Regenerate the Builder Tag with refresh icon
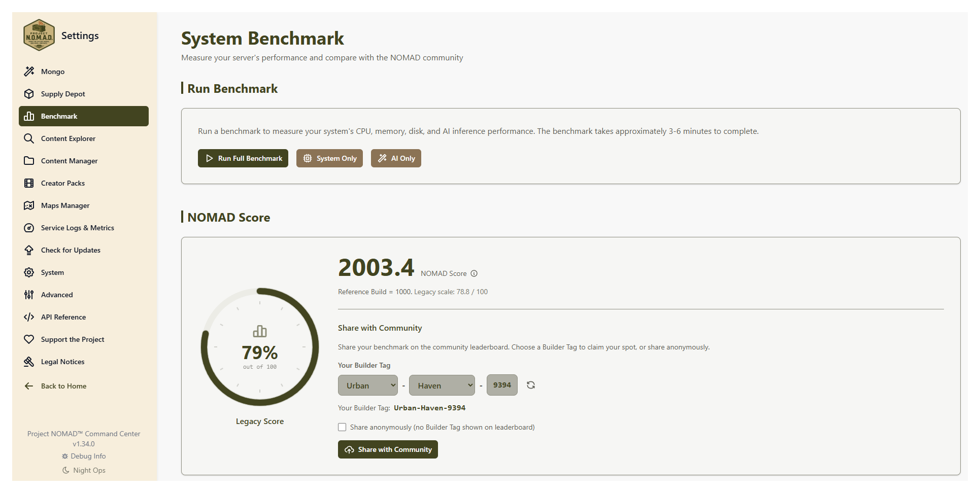Screen dimensions: 980x493 coord(531,385)
